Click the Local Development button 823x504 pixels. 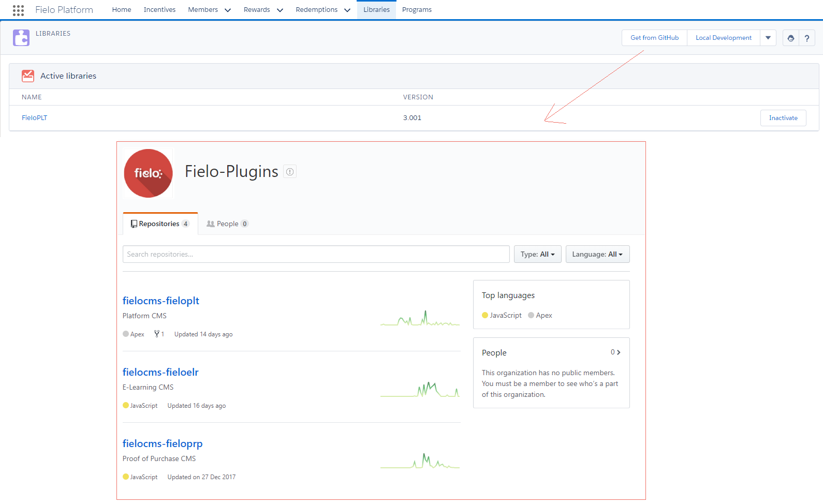(x=723, y=38)
